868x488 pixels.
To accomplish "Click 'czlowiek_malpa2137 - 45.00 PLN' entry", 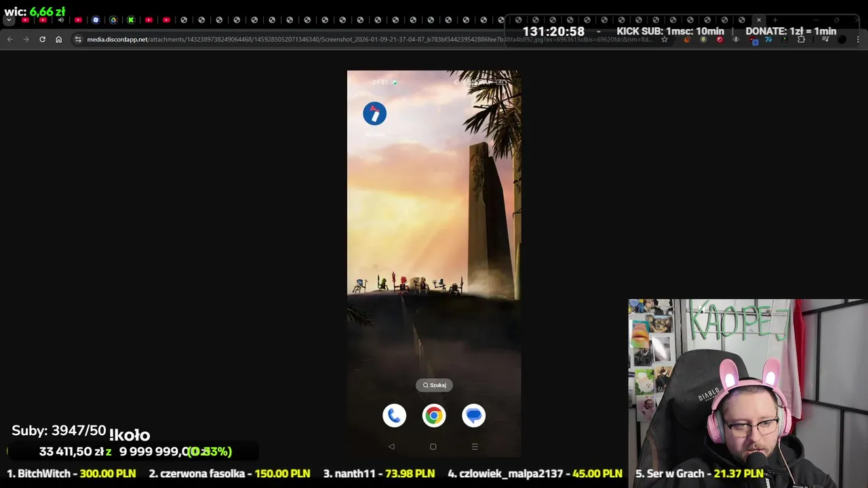I will pyautogui.click(x=535, y=474).
